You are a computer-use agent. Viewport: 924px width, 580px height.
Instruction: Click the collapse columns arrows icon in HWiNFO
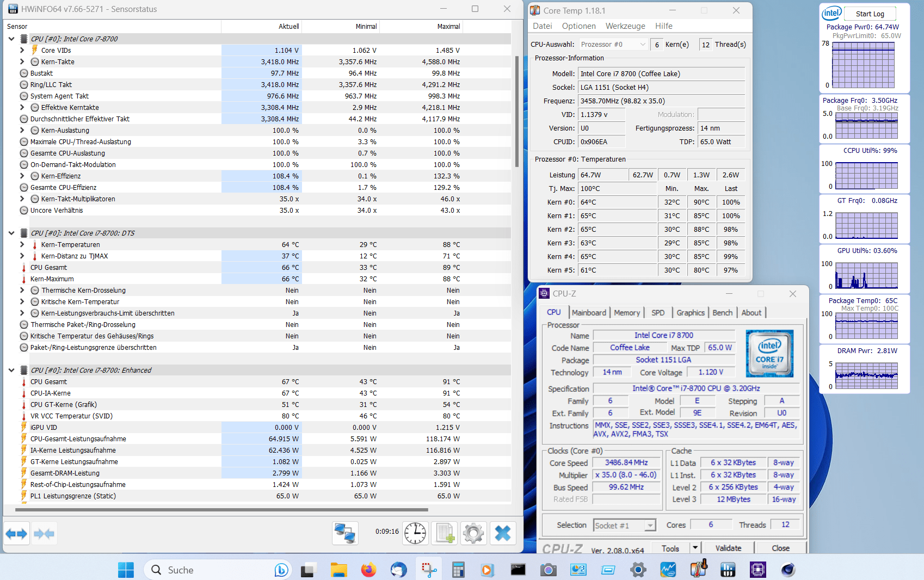click(x=44, y=533)
